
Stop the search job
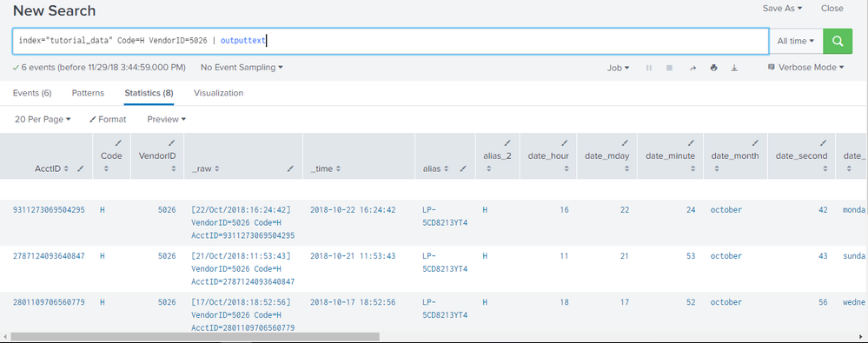tap(669, 68)
